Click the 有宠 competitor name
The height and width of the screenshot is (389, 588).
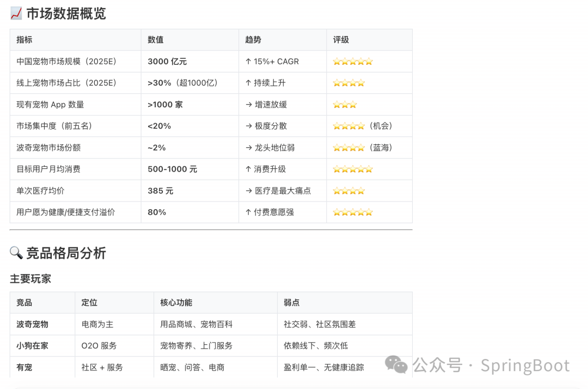tap(24, 368)
